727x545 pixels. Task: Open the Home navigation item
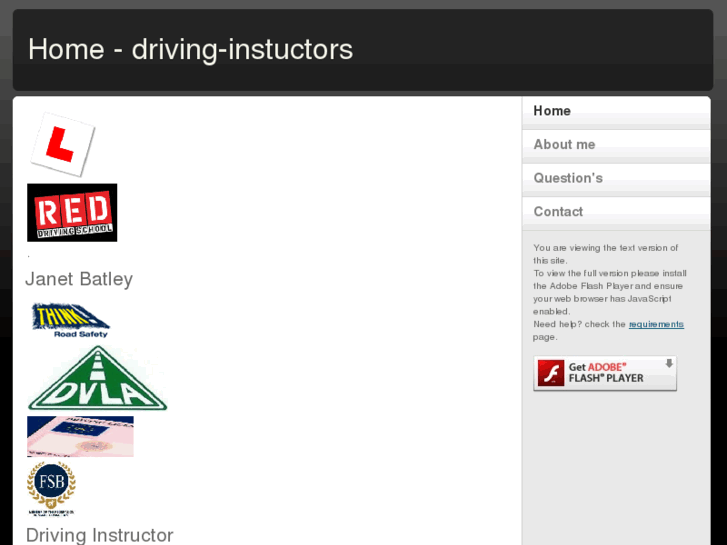[x=616, y=111]
